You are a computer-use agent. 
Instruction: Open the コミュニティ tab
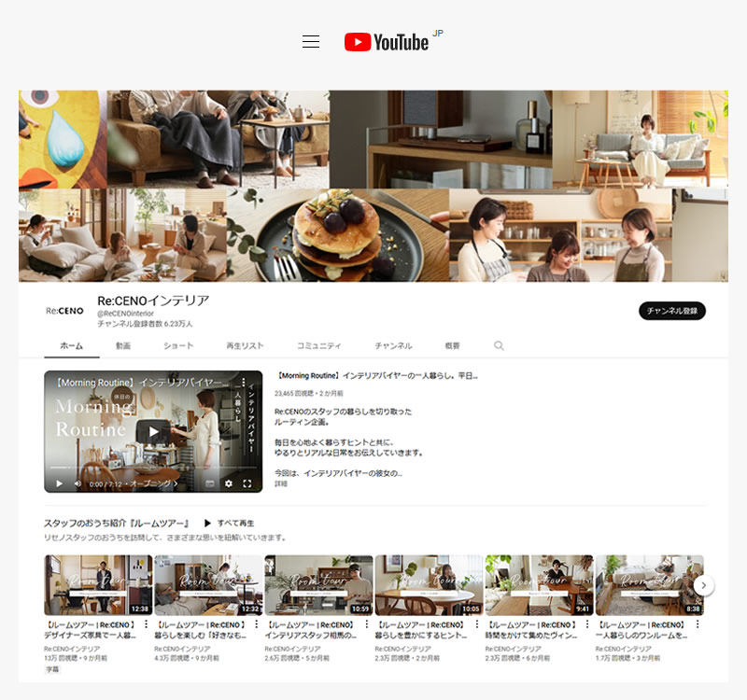point(318,345)
